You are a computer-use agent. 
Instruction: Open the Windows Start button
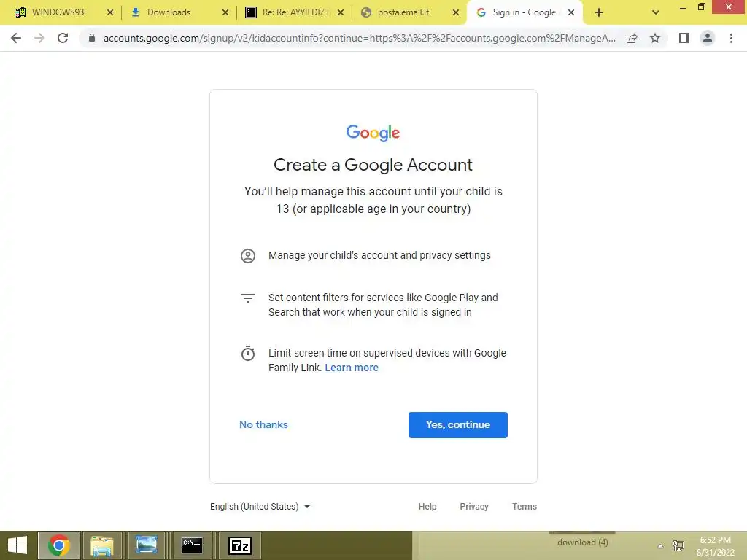coord(18,545)
